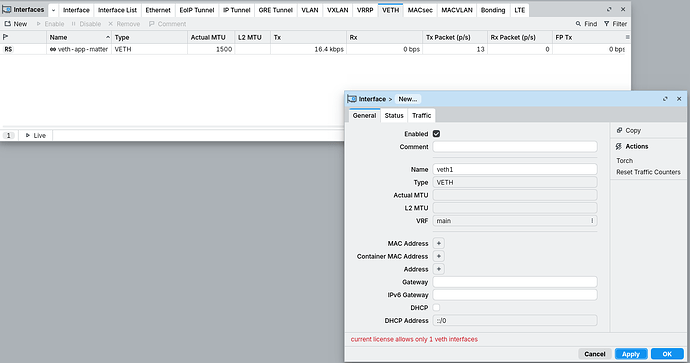Image resolution: width=690 pixels, height=363 pixels.
Task: Click the Apply button
Action: [x=631, y=354]
